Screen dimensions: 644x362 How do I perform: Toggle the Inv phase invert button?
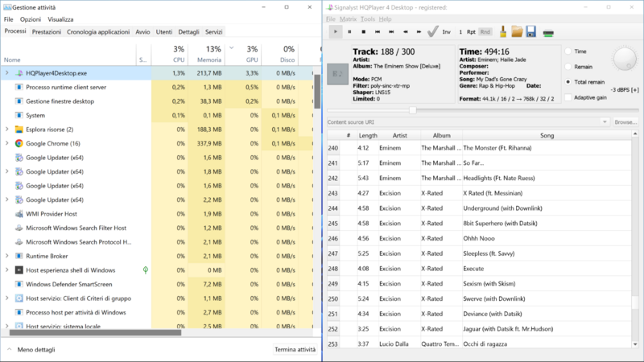pyautogui.click(x=447, y=31)
